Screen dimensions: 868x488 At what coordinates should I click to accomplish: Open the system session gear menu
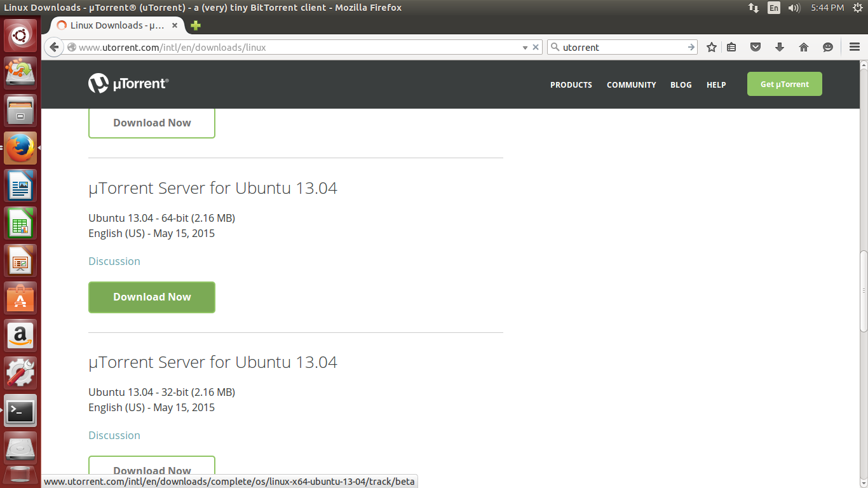tap(858, 8)
